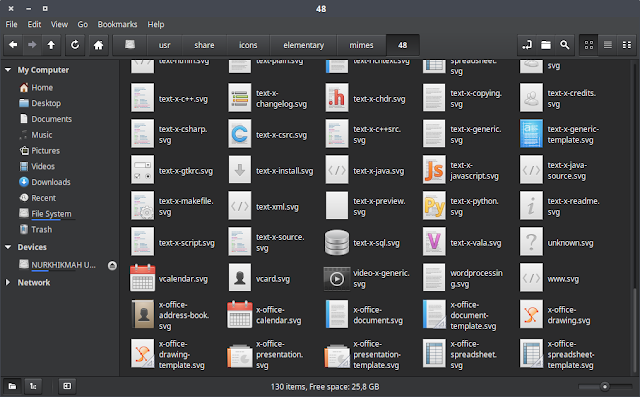
Task: Click the text-x-generic-template.svg file name
Action: [x=573, y=134]
